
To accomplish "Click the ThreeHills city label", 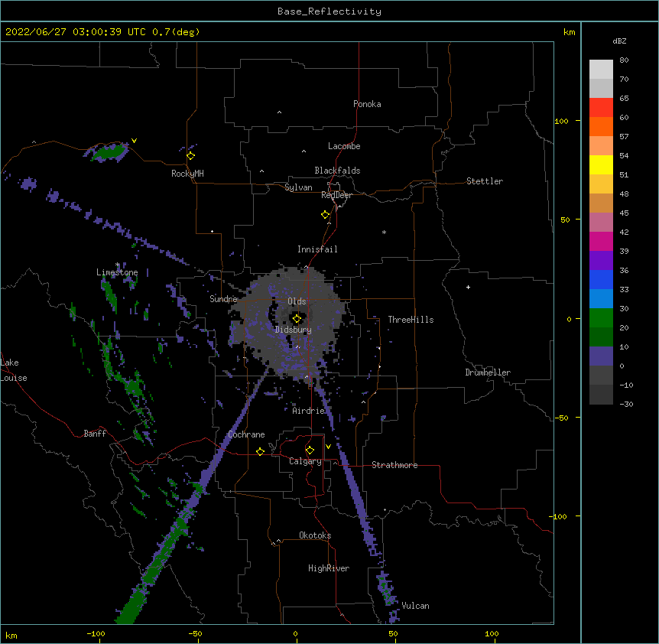I will 411,320.
